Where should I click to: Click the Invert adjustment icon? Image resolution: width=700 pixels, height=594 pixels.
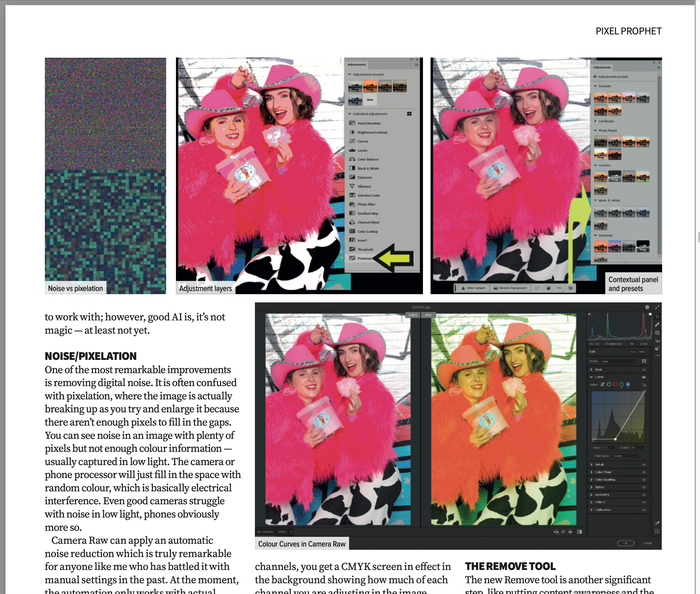pyautogui.click(x=352, y=240)
